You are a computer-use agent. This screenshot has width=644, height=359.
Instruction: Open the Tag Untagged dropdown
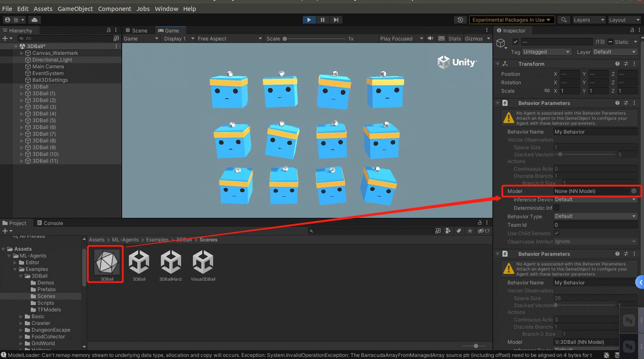pos(546,52)
